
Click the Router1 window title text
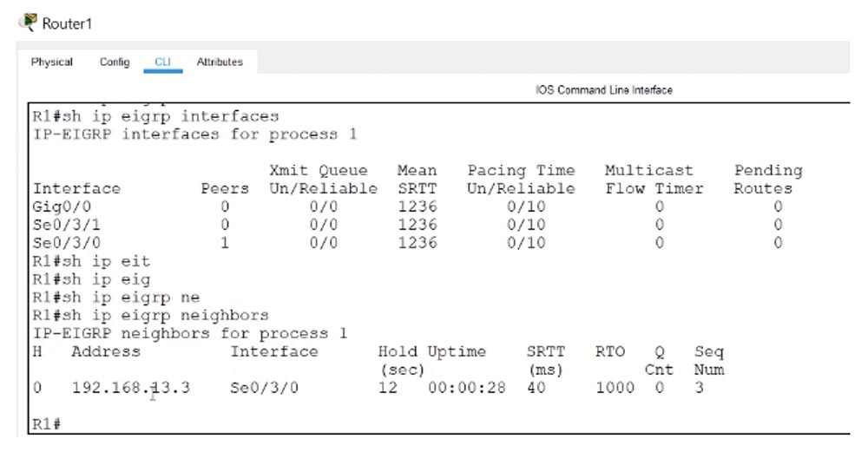(67, 23)
